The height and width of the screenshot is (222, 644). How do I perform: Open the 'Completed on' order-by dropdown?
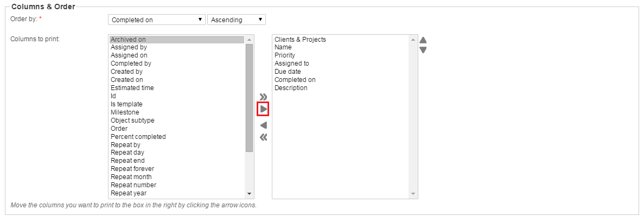[156, 20]
